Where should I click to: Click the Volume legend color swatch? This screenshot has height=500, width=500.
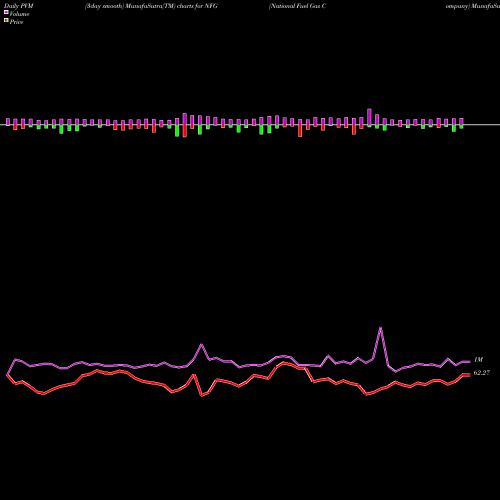point(6,12)
